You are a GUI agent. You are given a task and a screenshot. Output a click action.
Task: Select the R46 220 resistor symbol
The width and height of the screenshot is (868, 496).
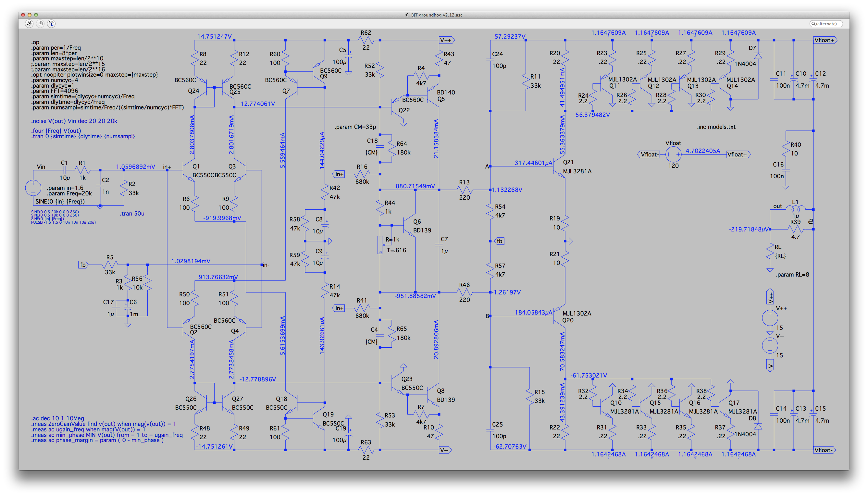(464, 292)
